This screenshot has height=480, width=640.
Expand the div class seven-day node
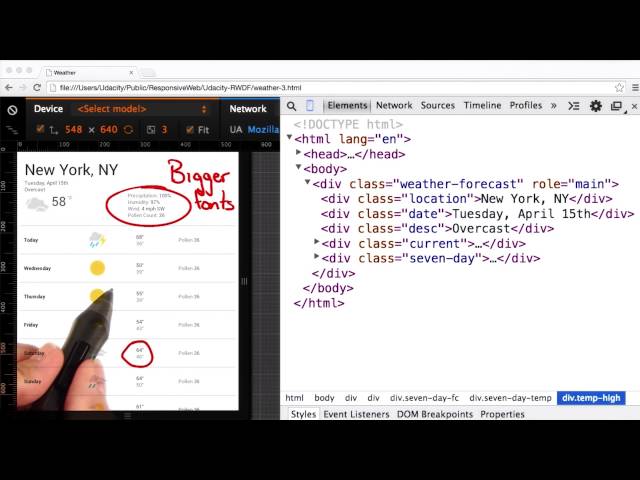(x=316, y=257)
